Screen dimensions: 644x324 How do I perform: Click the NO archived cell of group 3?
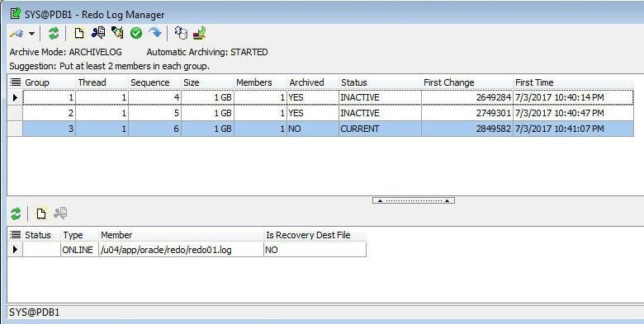pyautogui.click(x=313, y=129)
